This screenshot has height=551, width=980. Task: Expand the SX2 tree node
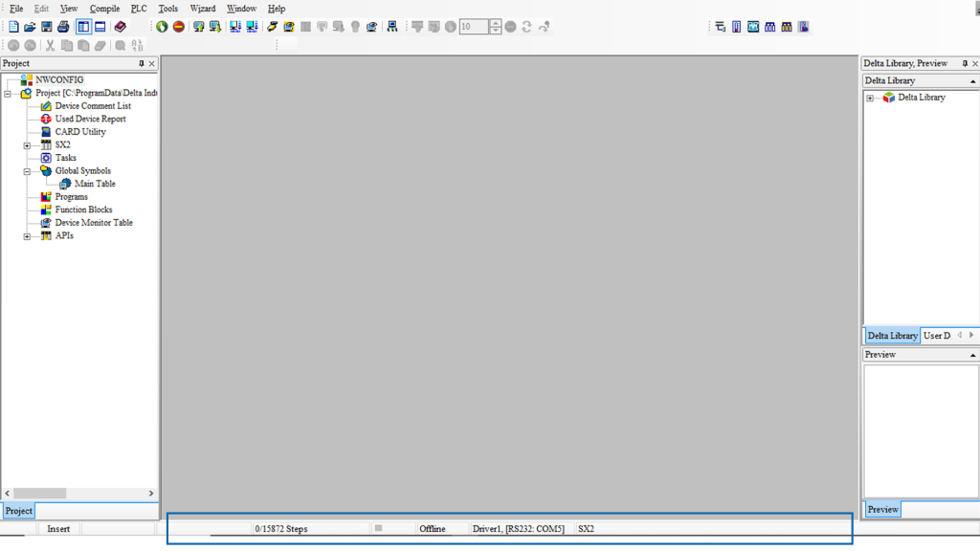pos(27,145)
